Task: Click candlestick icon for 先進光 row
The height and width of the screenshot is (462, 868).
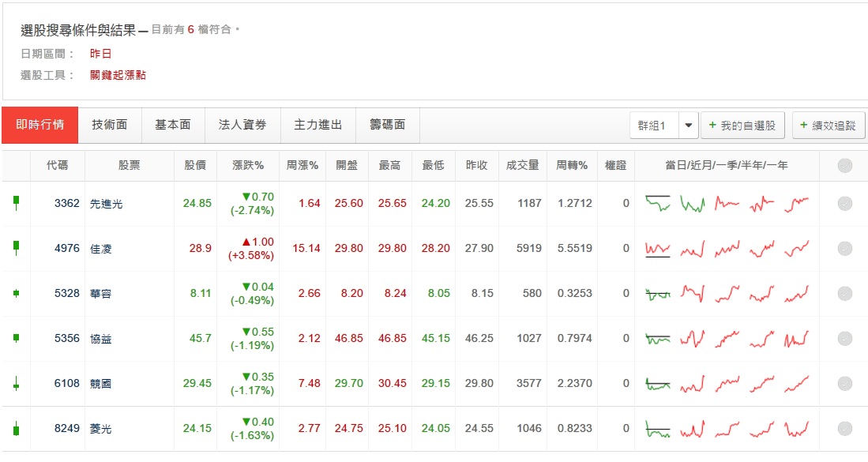Action: click(x=16, y=203)
